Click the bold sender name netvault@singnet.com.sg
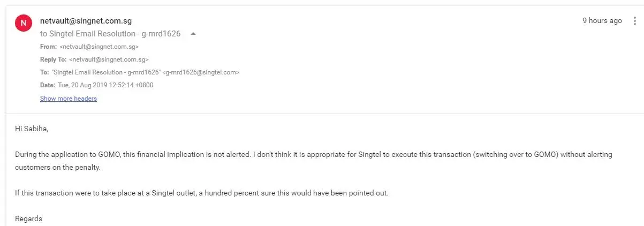Image resolution: width=644 pixels, height=226 pixels. [x=86, y=21]
